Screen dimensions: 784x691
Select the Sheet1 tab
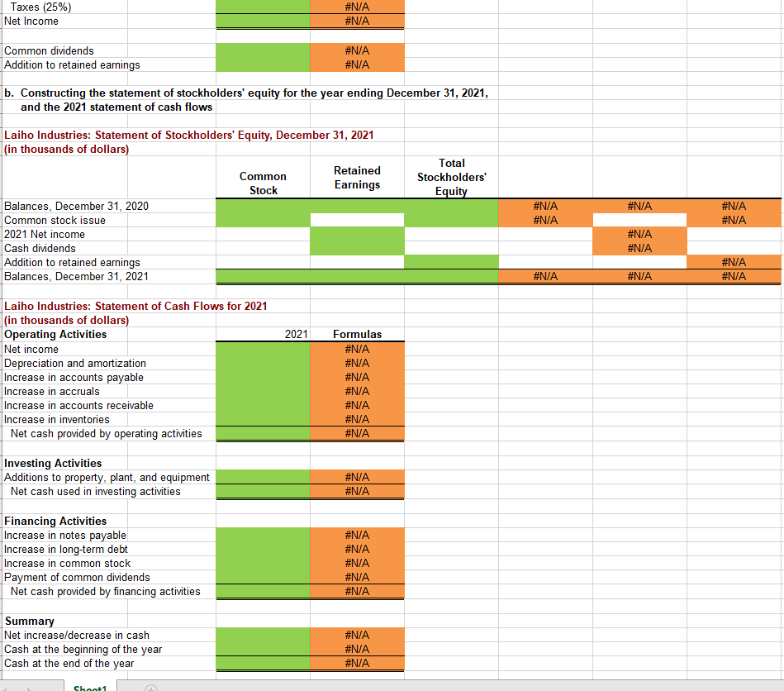click(x=90, y=688)
